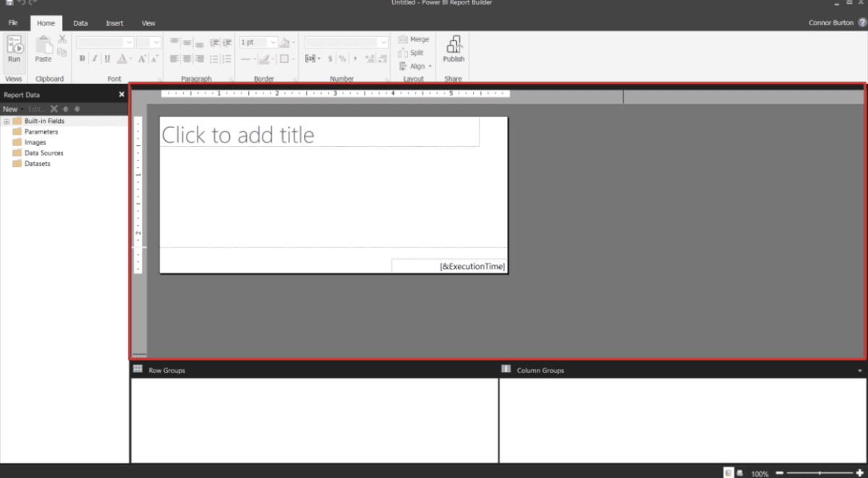Screen dimensions: 868x478
Task: Click the Merge cells button
Action: pyautogui.click(x=414, y=40)
